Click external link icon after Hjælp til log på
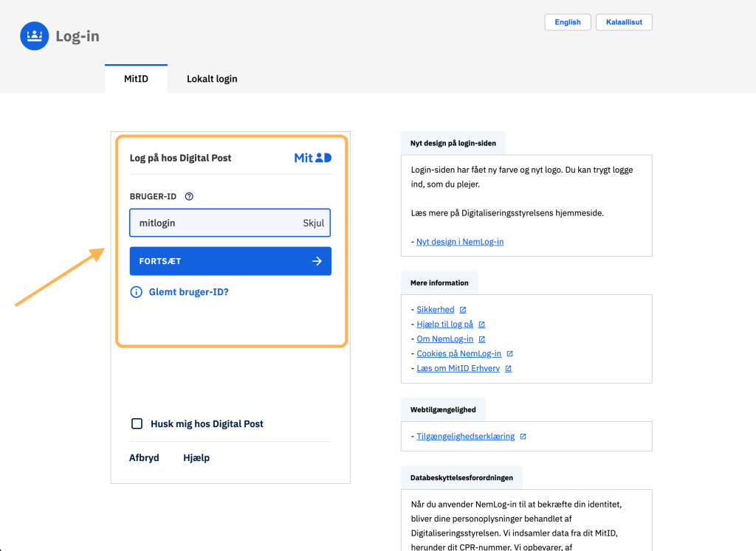Viewport: 756px width, 551px height. (481, 325)
